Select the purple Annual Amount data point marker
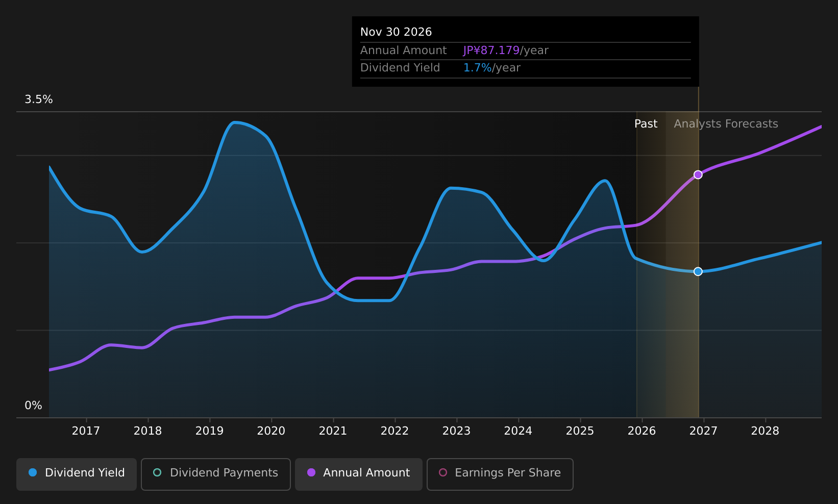This screenshot has height=504, width=838. [698, 175]
